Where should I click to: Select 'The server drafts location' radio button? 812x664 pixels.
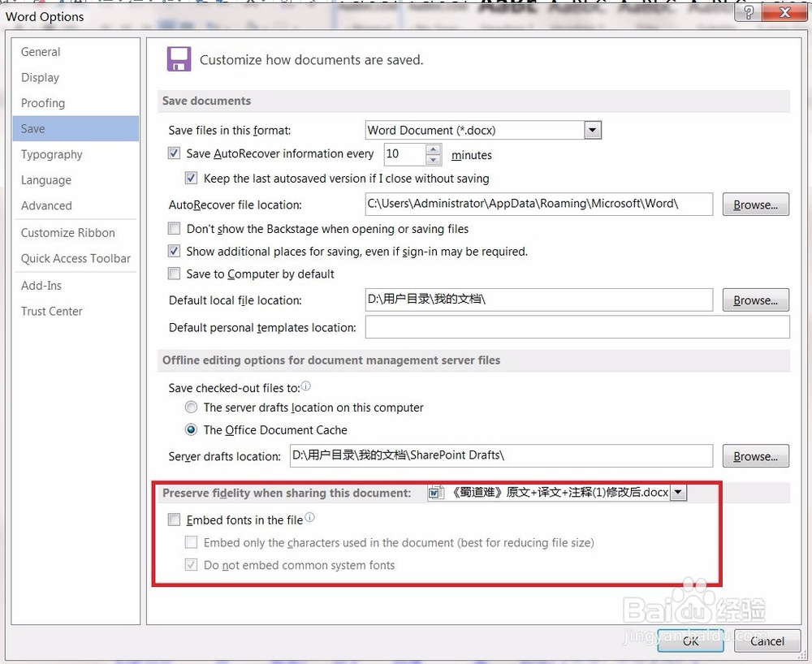(x=191, y=407)
